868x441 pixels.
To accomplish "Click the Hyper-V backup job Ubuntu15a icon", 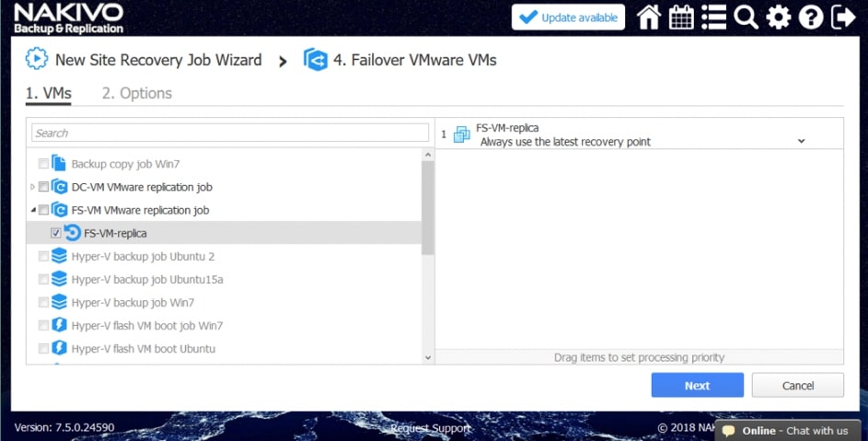I will coord(59,279).
